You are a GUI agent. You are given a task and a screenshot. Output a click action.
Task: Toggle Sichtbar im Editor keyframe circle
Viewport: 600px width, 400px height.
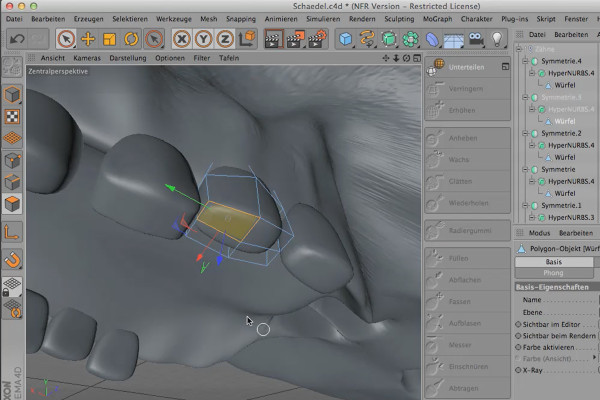[x=518, y=324]
